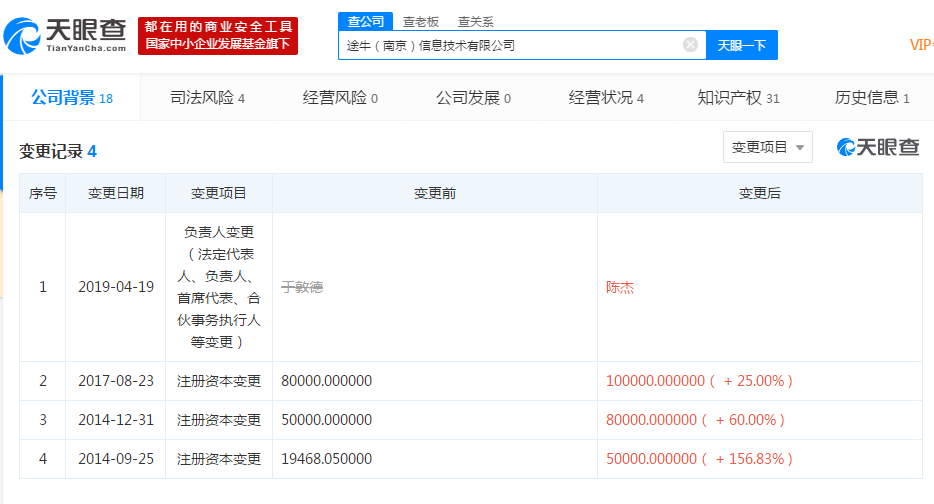Click the 变更记录 section heading
This screenshot has height=504, width=934.
[x=58, y=151]
